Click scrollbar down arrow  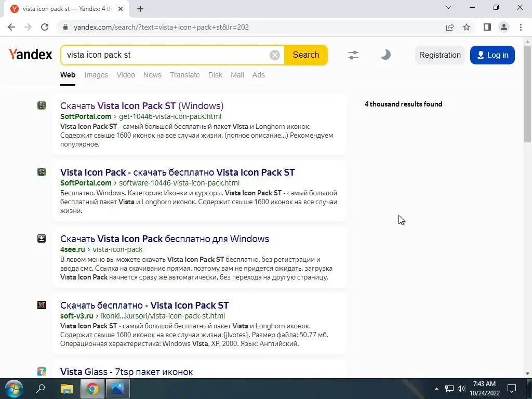[x=528, y=374]
